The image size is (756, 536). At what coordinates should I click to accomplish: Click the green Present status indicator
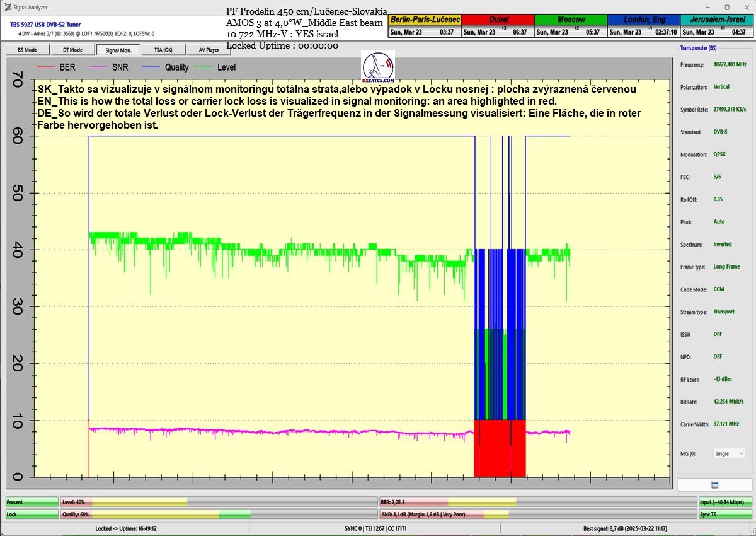(31, 502)
